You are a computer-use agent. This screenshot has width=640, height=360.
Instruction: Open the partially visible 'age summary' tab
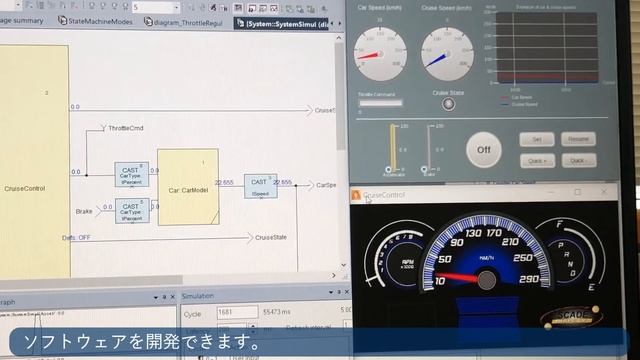click(21, 20)
